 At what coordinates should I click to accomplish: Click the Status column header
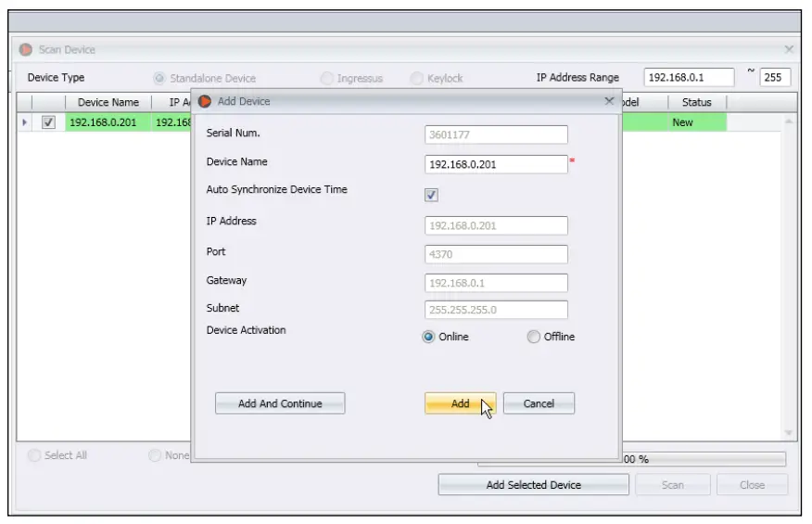(x=696, y=102)
